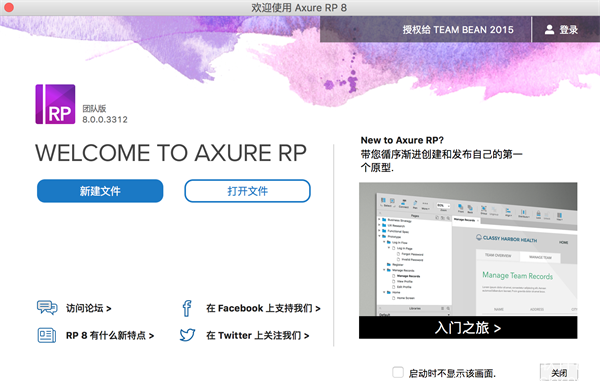Click the 登录 sign-in text
Viewport: 600px width, 392px height.
tap(569, 29)
